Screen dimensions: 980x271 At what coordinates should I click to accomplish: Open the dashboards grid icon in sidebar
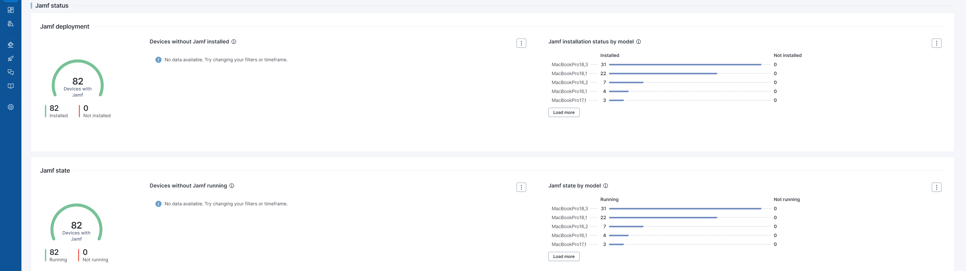click(x=11, y=10)
